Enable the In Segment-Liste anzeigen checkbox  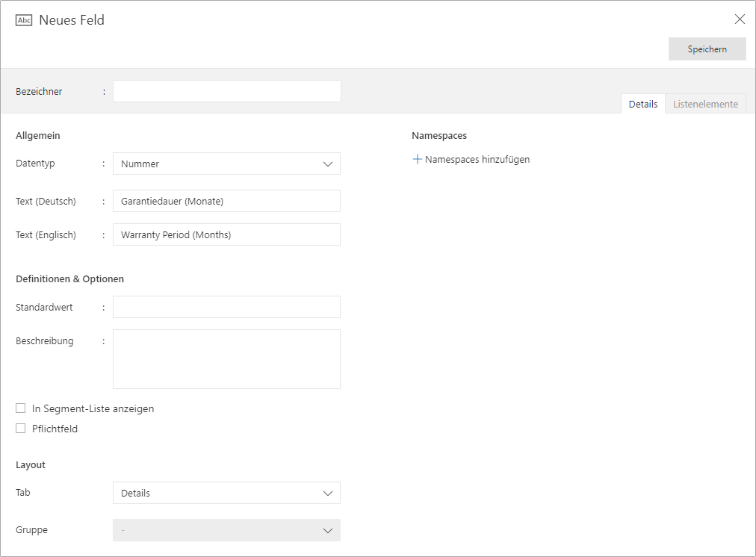point(21,408)
